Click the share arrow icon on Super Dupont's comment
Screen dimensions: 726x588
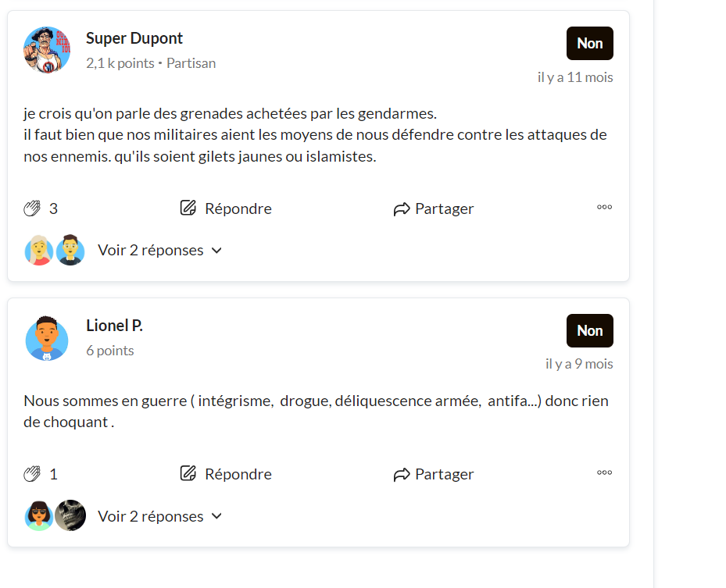coord(402,209)
